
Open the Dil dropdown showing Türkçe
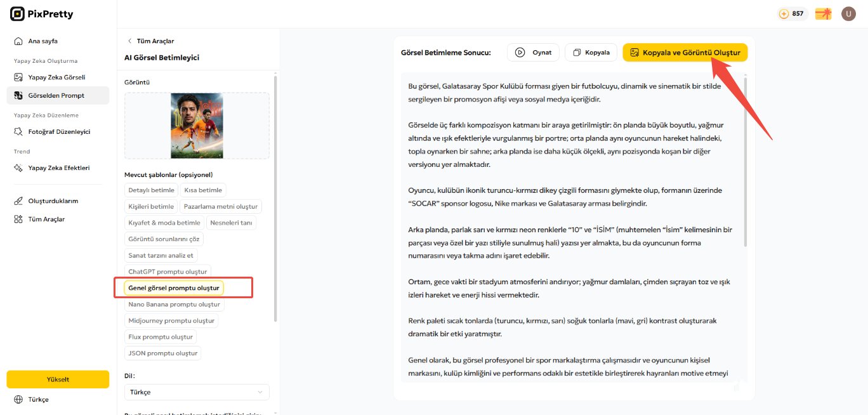pyautogui.click(x=197, y=392)
